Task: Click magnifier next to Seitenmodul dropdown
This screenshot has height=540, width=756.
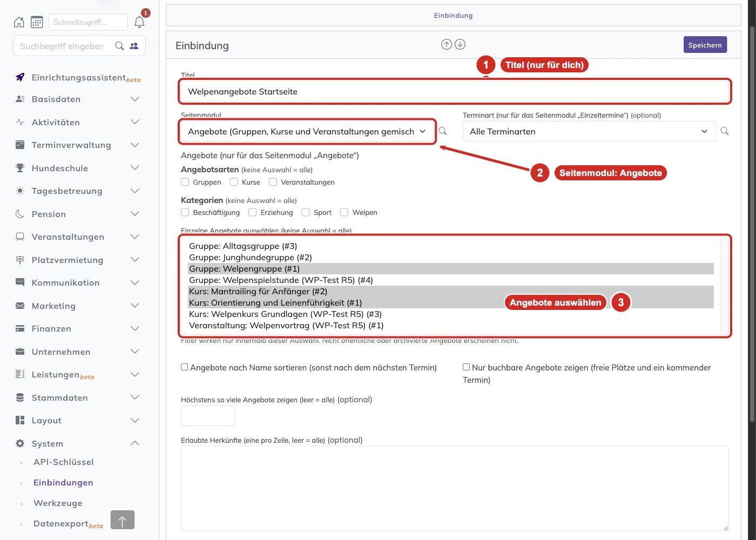Action: pyautogui.click(x=443, y=131)
